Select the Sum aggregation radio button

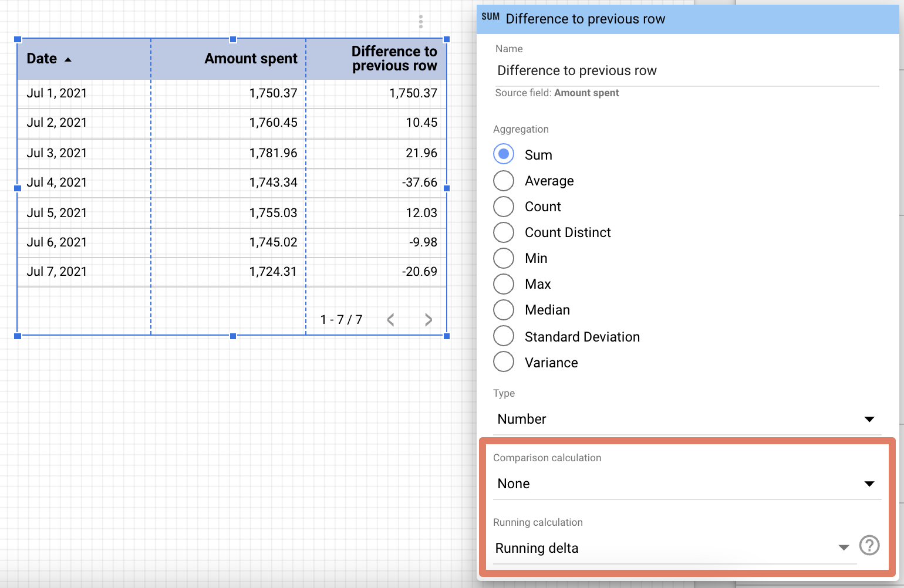point(504,154)
